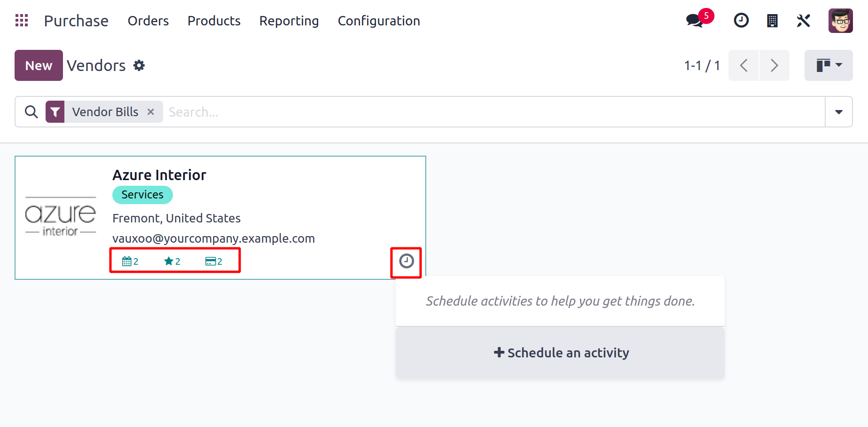Click into the Search input field

493,112
